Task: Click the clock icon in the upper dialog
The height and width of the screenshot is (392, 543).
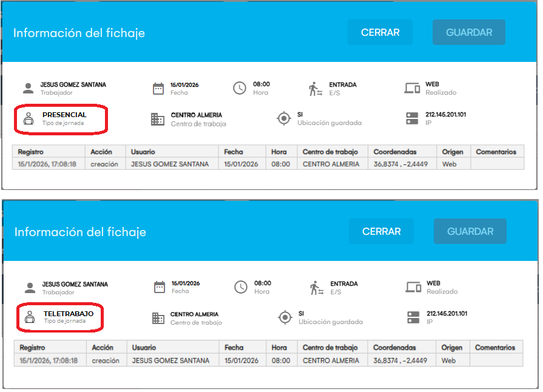Action: tap(240, 88)
